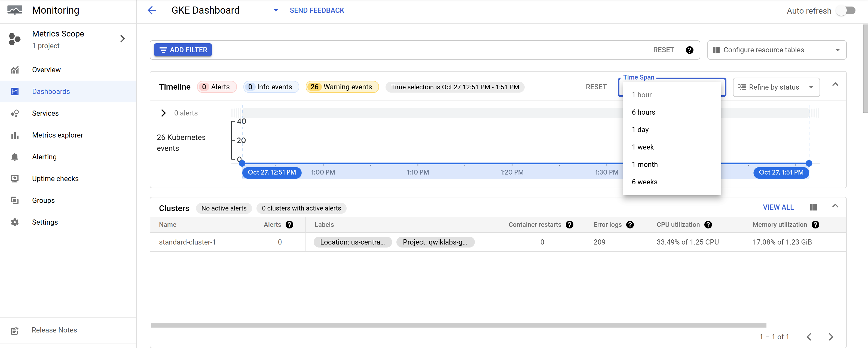Click SEND FEEDBACK link
Screen dimensions: 868x348
(x=317, y=10)
